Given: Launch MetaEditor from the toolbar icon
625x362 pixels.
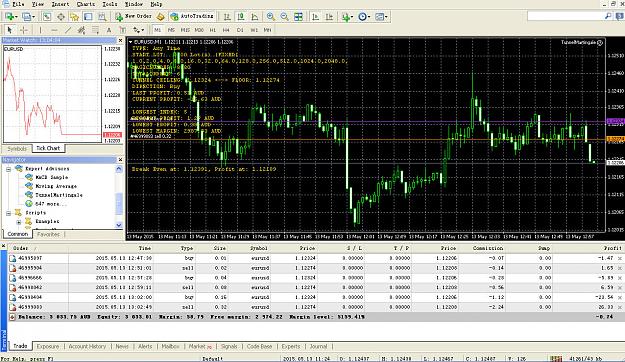Looking at the screenshot, I should [x=160, y=16].
